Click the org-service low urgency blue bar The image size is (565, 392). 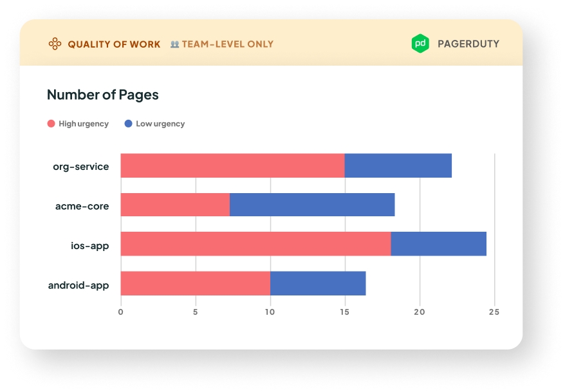point(398,166)
